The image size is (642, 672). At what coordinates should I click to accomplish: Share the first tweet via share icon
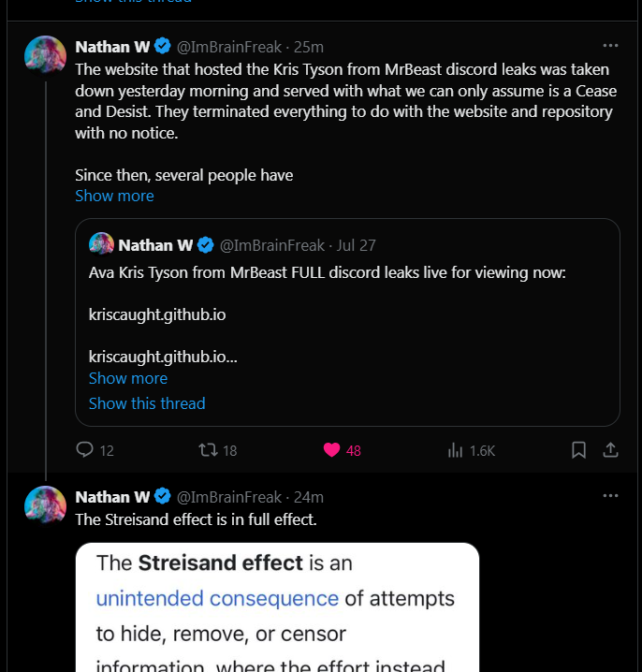pyautogui.click(x=610, y=450)
